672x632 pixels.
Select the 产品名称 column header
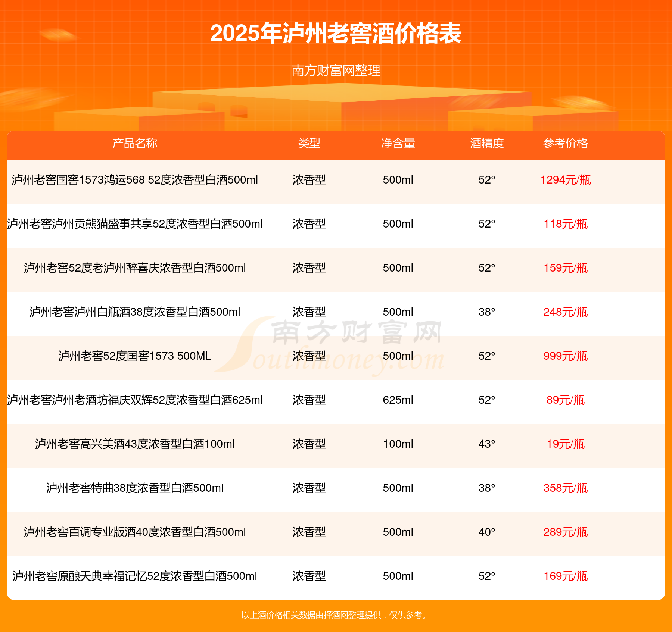click(135, 143)
